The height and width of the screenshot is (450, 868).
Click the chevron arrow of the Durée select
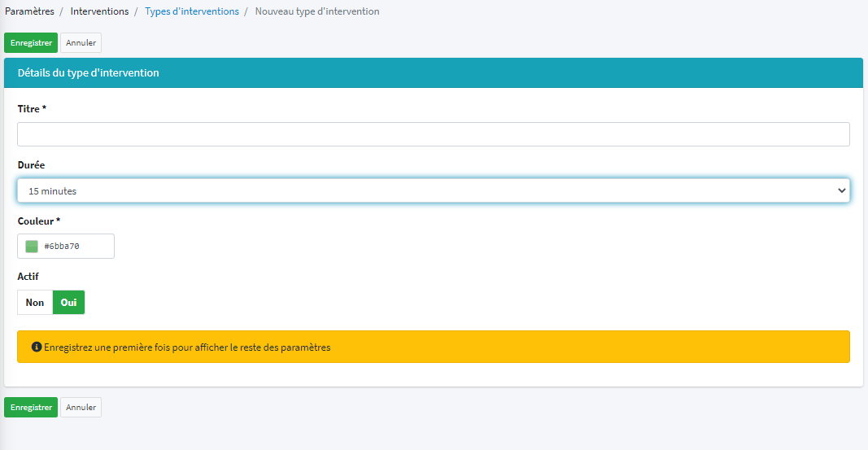point(841,190)
